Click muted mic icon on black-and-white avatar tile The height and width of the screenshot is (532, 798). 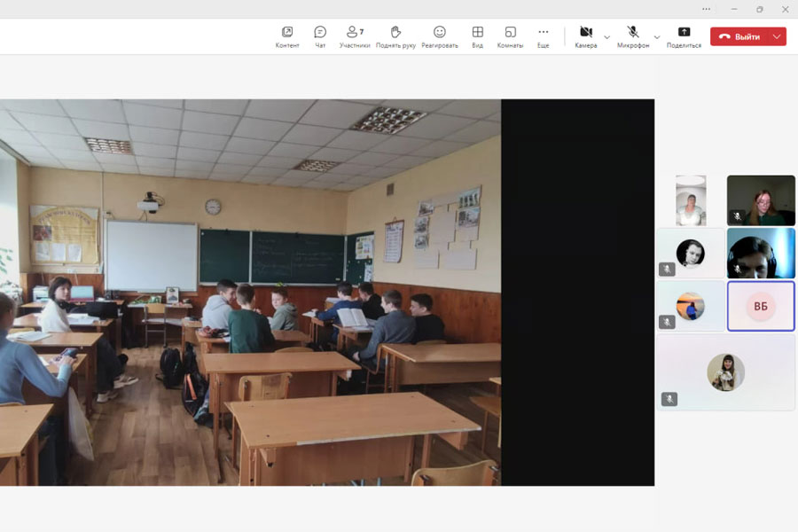667,269
